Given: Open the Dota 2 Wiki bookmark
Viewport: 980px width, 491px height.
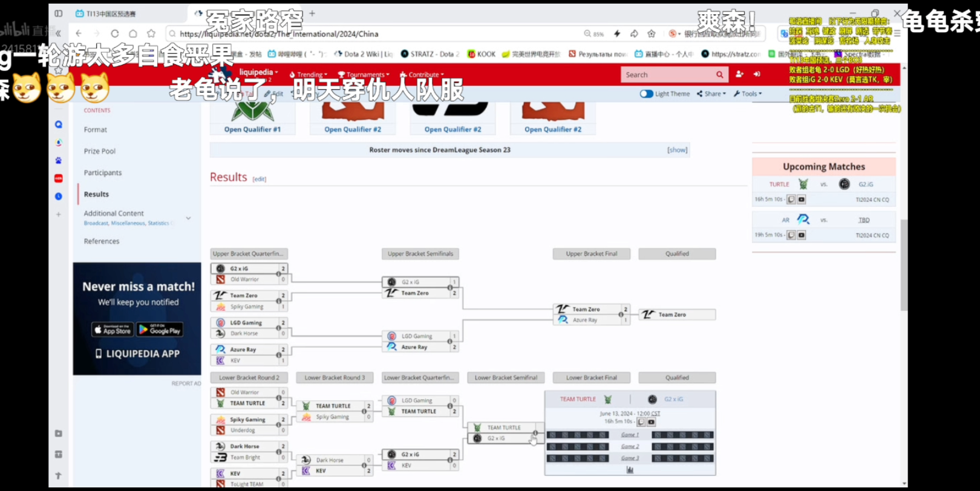Looking at the screenshot, I should coord(364,54).
